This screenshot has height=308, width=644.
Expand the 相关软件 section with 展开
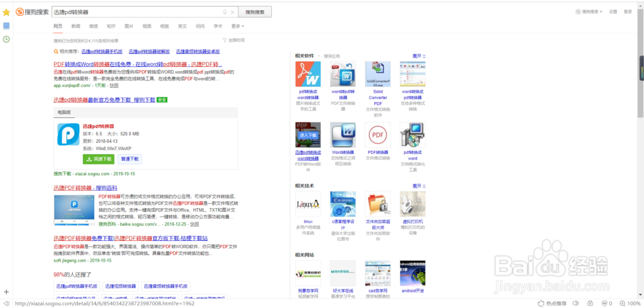(419, 56)
